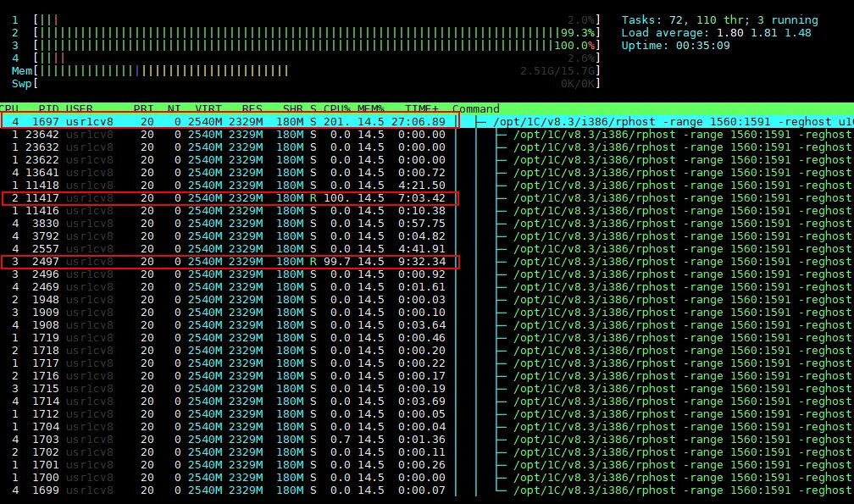Select the process row with PID 1715

[427, 388]
